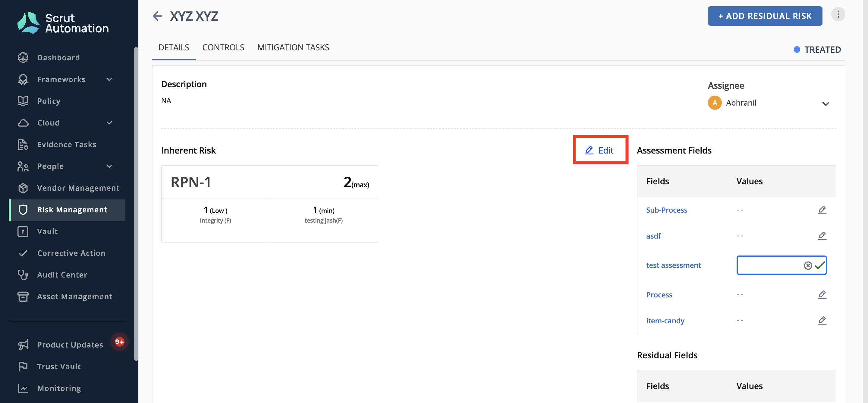Open Asset Management from the sidebar

point(68,297)
